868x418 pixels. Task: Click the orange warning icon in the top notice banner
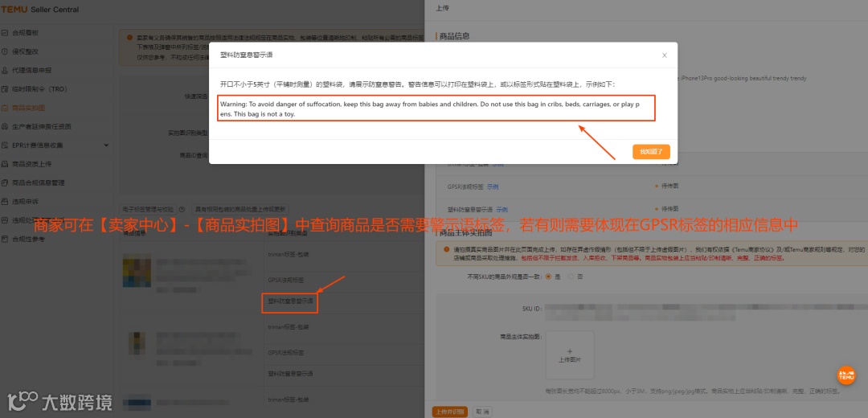pos(129,38)
